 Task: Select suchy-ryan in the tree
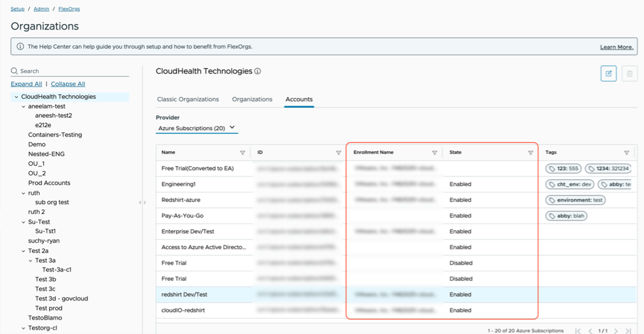click(44, 241)
